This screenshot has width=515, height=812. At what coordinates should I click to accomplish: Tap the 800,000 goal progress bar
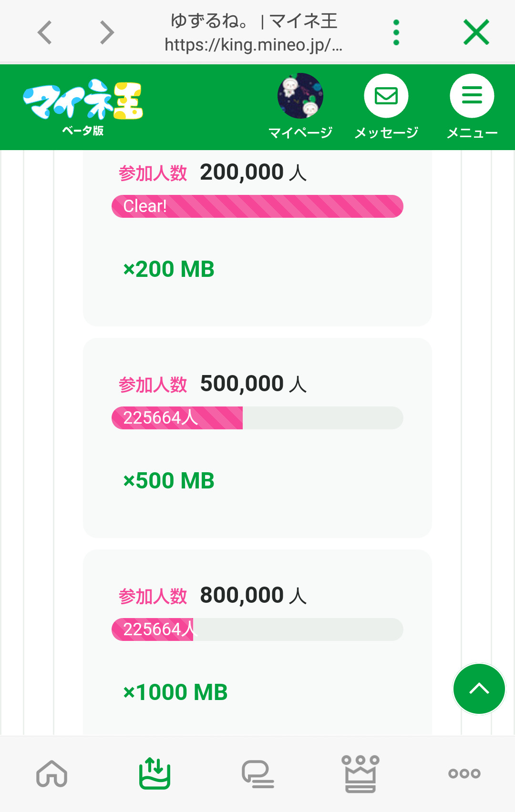[x=257, y=629]
